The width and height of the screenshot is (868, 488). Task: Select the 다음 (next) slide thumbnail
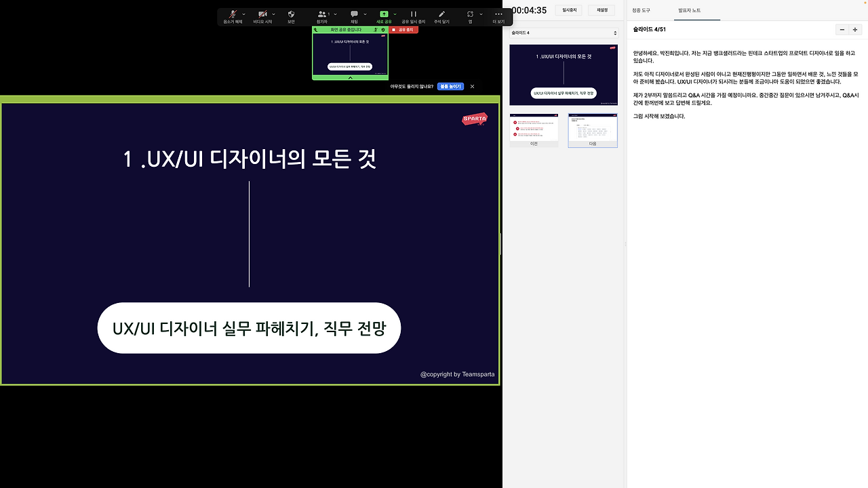tap(592, 129)
